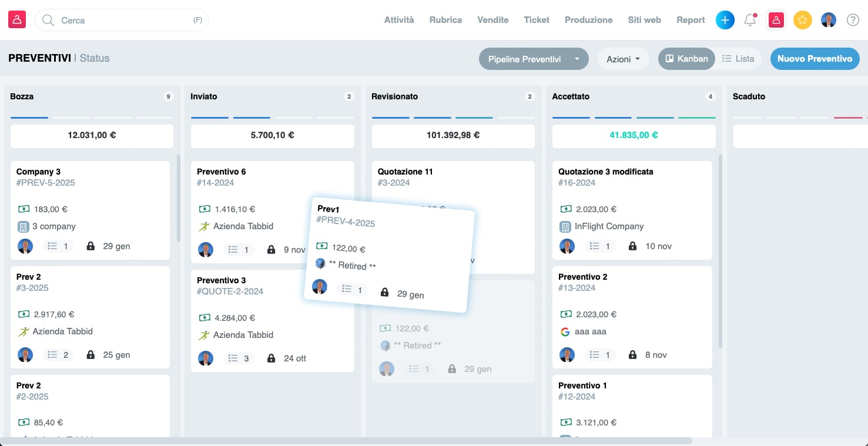This screenshot has height=446, width=868.
Task: Click the Google icon beside aaa aaa
Action: (565, 331)
